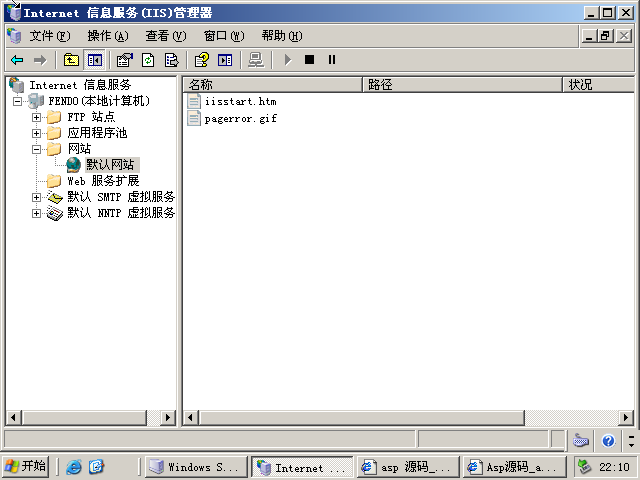The height and width of the screenshot is (480, 640).
Task: Click the iisstart.htm file icon
Action: point(194,101)
